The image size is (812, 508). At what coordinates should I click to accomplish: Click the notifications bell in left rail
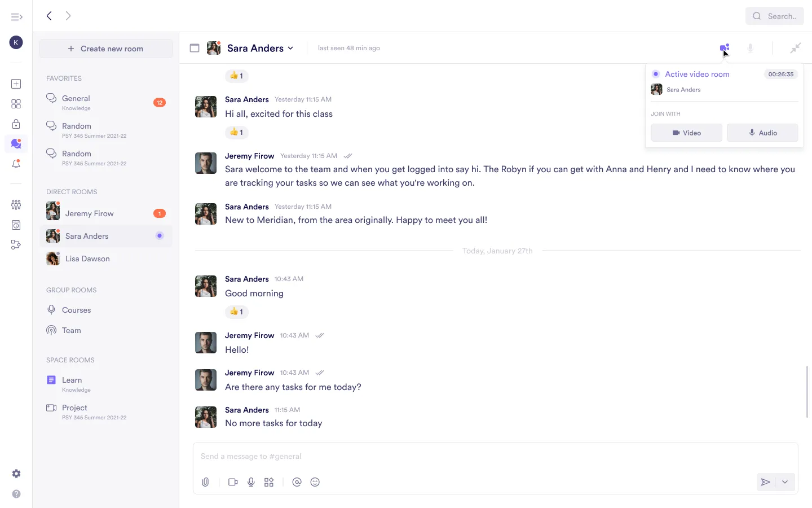tap(16, 164)
